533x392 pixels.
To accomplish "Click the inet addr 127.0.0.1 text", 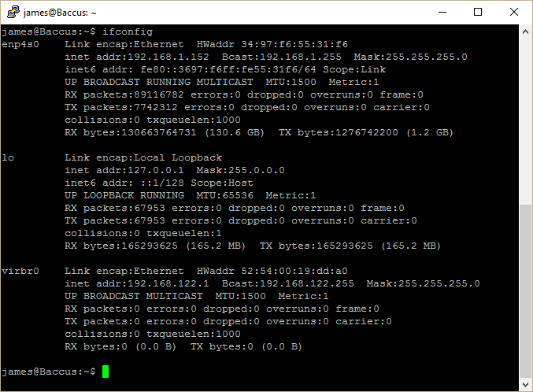I will click(x=124, y=170).
